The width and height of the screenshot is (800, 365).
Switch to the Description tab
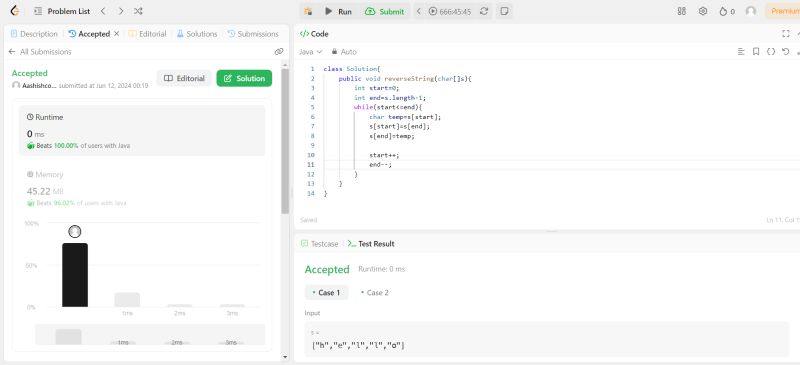(34, 34)
